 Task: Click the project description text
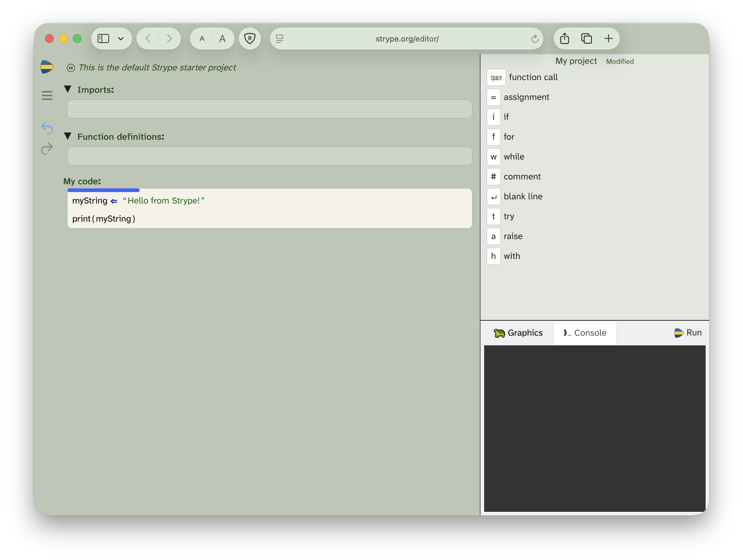click(x=157, y=67)
